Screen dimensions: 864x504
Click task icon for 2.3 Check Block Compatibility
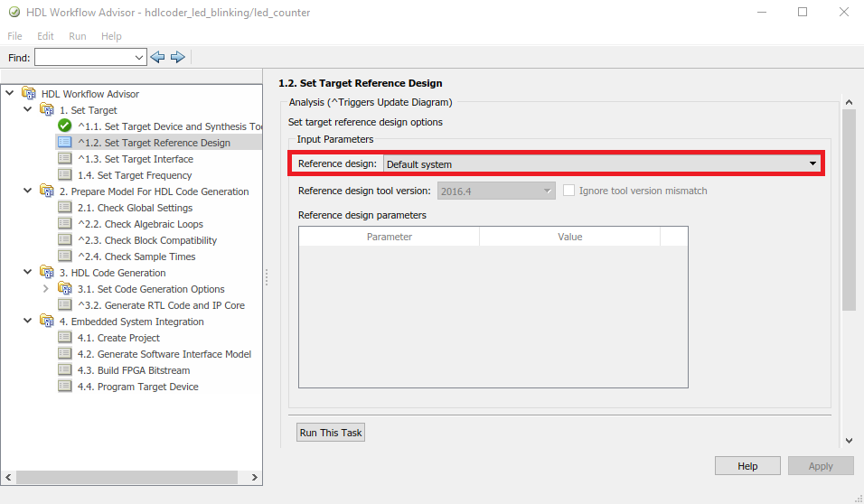[x=64, y=239]
